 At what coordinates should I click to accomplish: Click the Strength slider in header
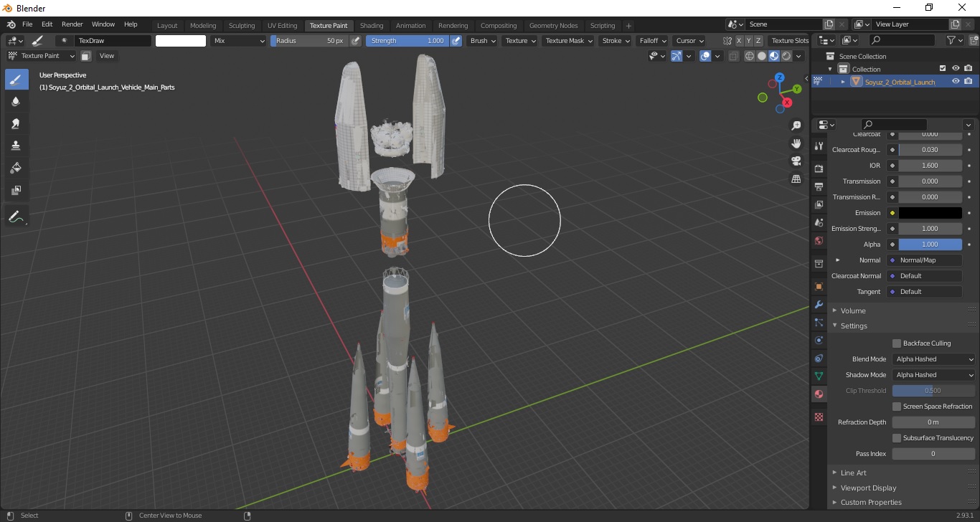click(x=407, y=41)
